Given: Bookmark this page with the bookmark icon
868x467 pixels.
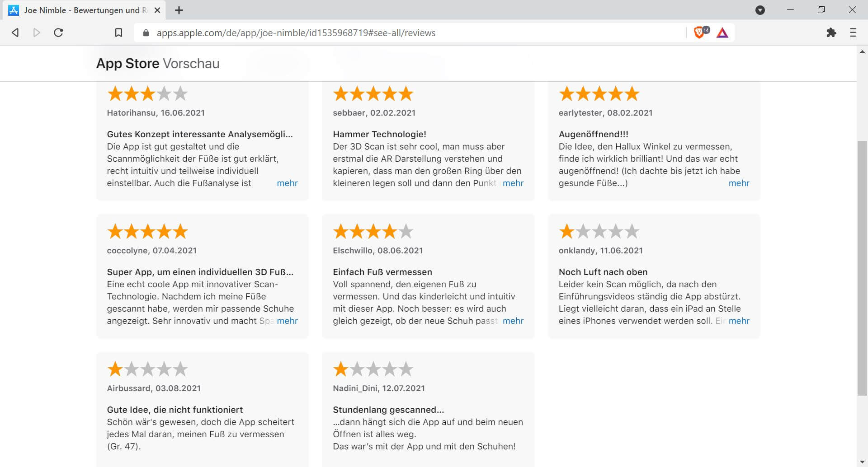Looking at the screenshot, I should 118,33.
